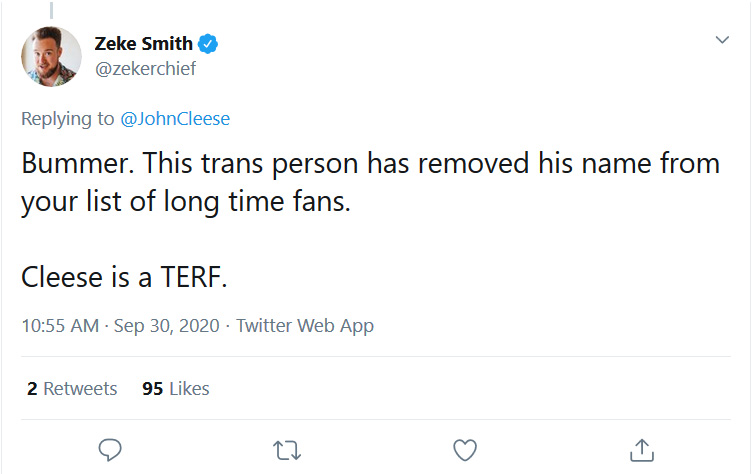Viewport: 752px width, 474px height.
Task: Reply to Zeke Smith's tweet
Action: 110,450
